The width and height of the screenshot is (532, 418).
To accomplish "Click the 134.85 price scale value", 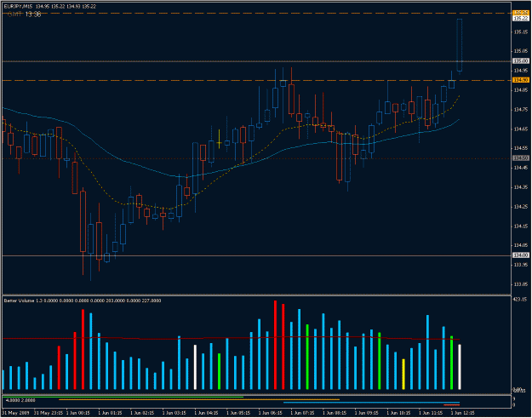I will pos(521,90).
